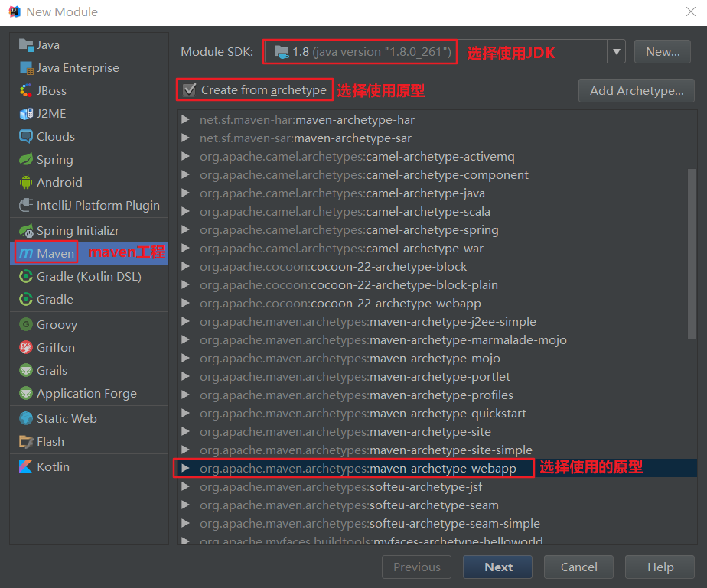
Task: Select camel-archetype-component row text
Action: click(x=364, y=175)
